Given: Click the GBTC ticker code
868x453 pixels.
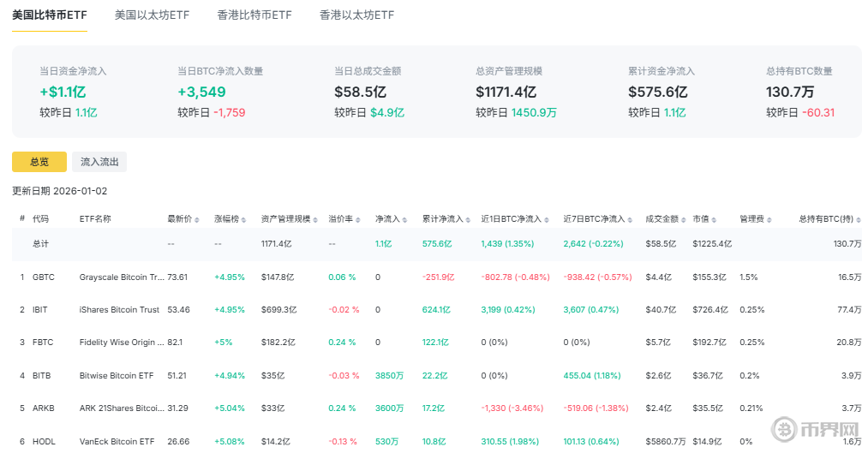Looking at the screenshot, I should point(43,277).
